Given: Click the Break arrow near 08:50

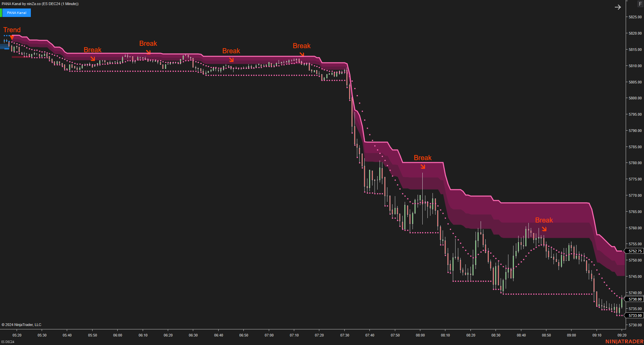Looking at the screenshot, I should pos(545,229).
